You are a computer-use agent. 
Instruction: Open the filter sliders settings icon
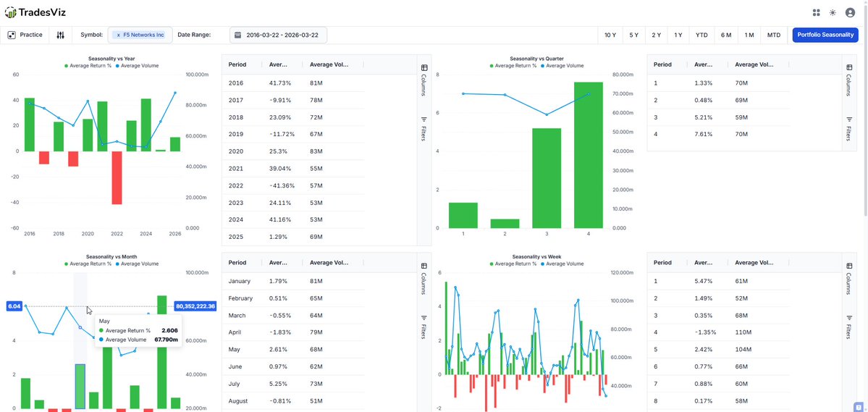click(60, 35)
